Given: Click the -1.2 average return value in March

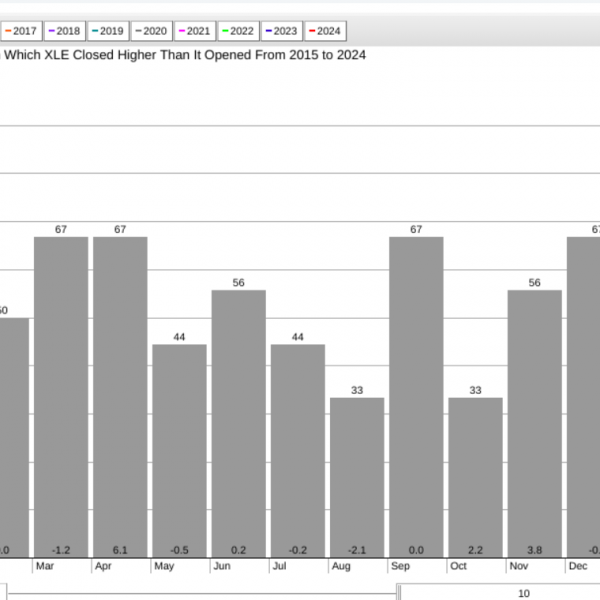Looking at the screenshot, I should coord(61,550).
